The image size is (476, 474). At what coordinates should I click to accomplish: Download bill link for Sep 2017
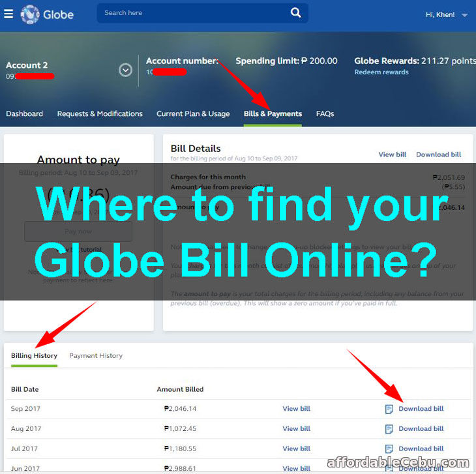point(421,408)
